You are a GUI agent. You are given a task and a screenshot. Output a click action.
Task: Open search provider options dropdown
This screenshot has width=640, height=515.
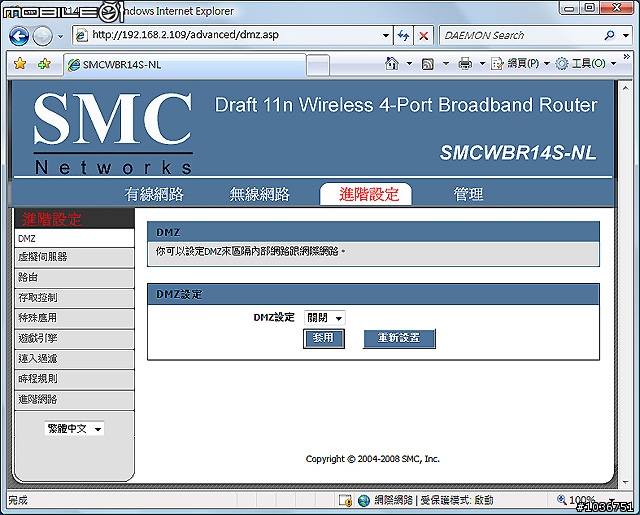[x=626, y=36]
